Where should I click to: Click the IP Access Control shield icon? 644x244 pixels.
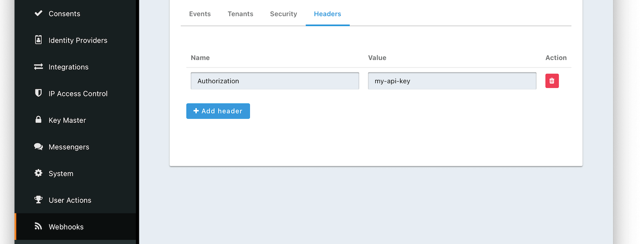pyautogui.click(x=38, y=93)
